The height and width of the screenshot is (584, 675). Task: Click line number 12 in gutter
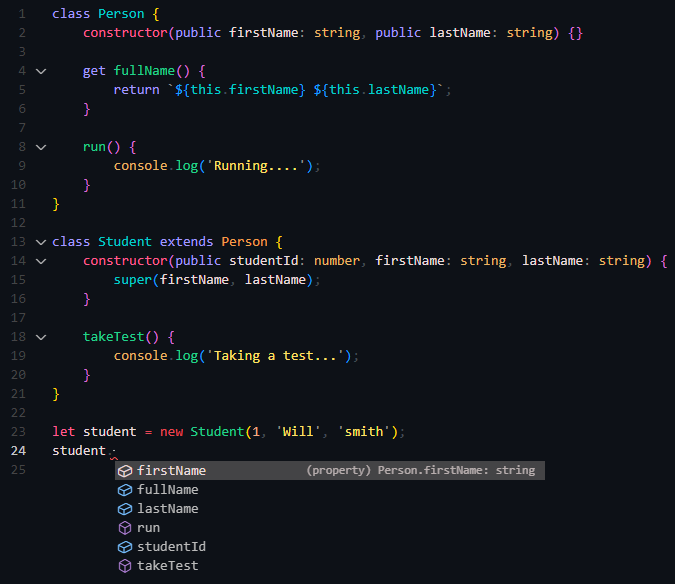pos(19,222)
